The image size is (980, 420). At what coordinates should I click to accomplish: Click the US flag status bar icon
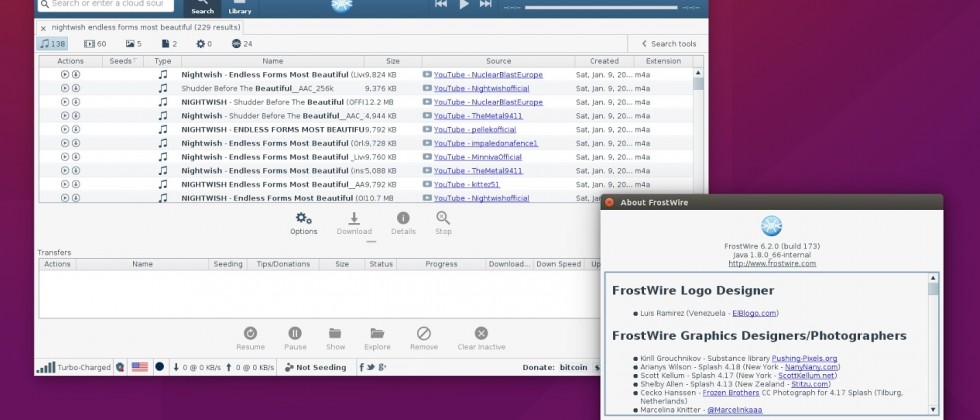click(x=139, y=367)
